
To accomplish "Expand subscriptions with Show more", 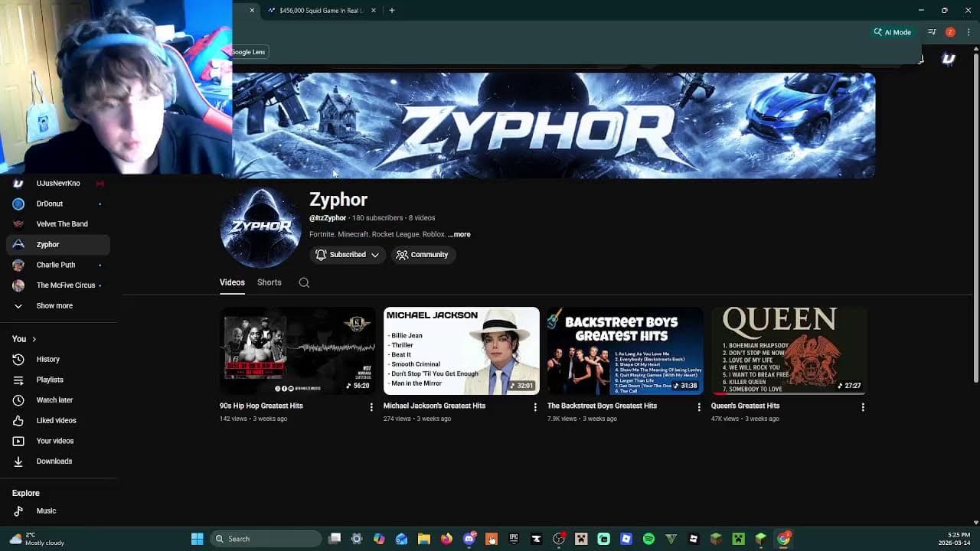I will point(58,306).
